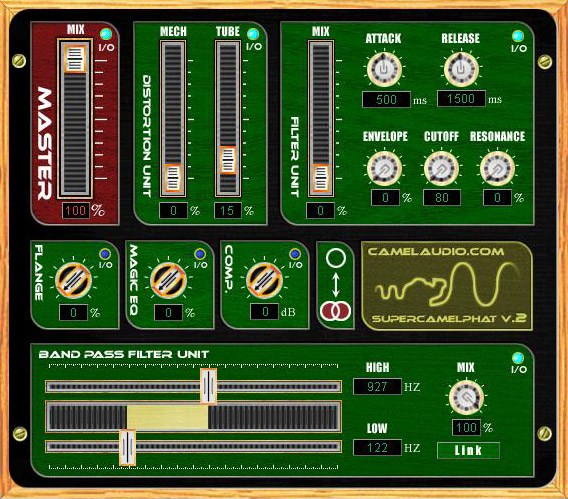Click the CUTOFF 80 value field
The width and height of the screenshot is (568, 499).
[x=442, y=198]
